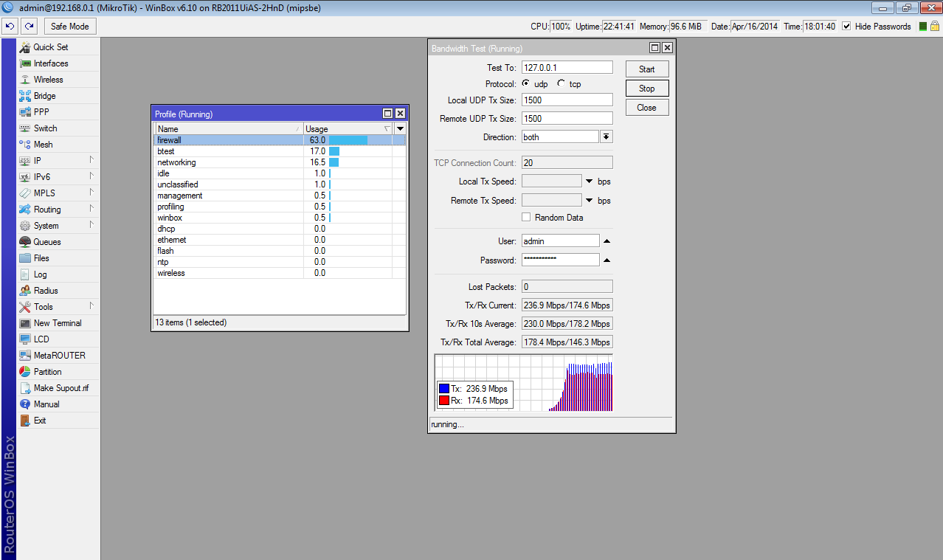Open the IPv6 menu
This screenshot has width=943, height=560.
[58, 177]
